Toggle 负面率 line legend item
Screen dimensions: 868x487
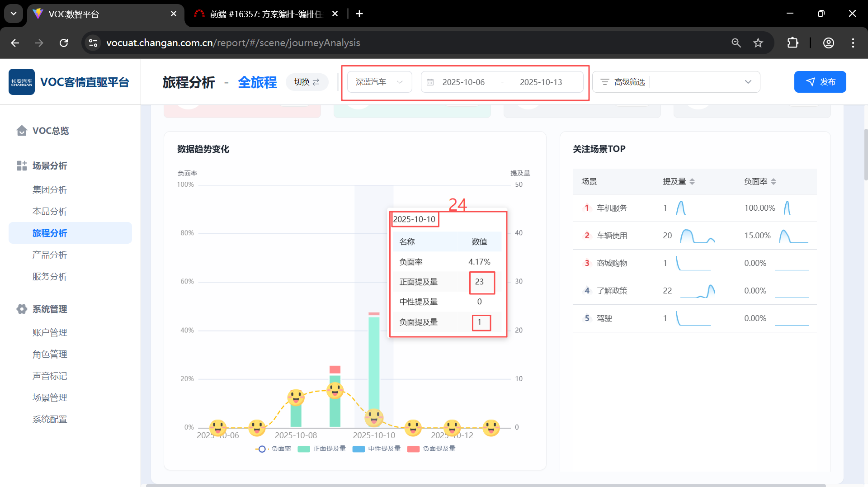click(x=274, y=449)
